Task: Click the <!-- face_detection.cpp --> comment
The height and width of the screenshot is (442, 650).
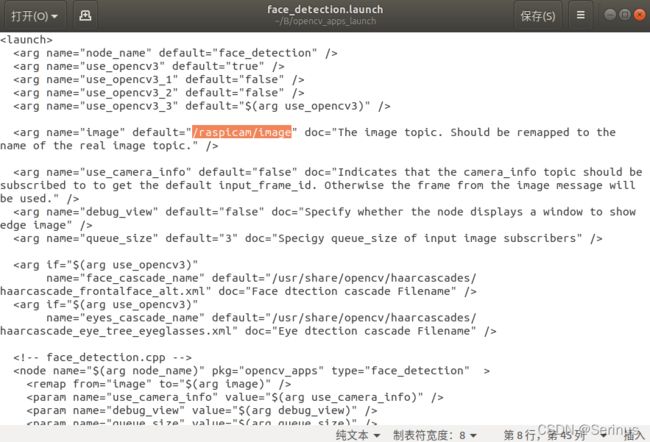Action: click(x=103, y=357)
